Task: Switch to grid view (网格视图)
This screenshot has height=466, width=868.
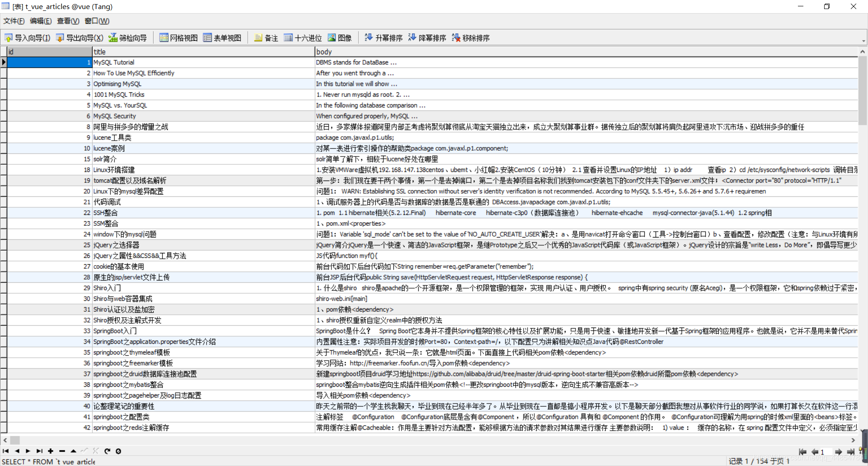Action: coord(178,38)
